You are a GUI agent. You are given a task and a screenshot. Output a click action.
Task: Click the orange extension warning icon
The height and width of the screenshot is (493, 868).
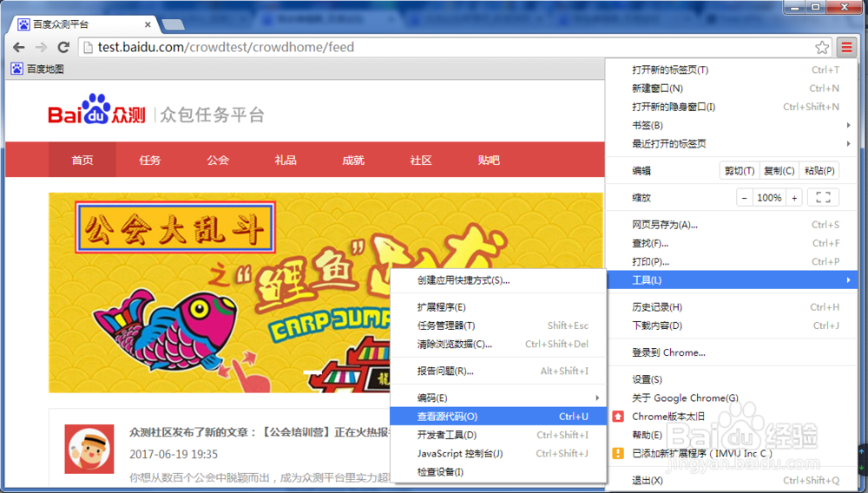pos(618,453)
